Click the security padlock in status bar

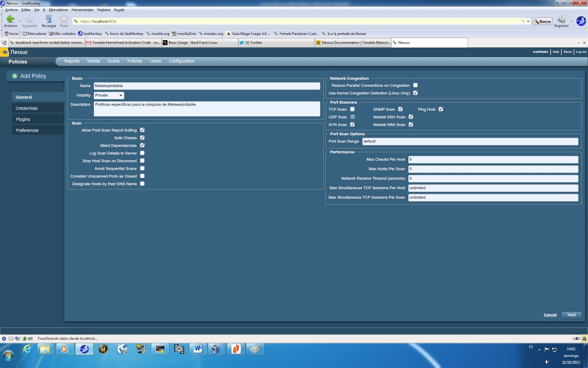pos(584,339)
